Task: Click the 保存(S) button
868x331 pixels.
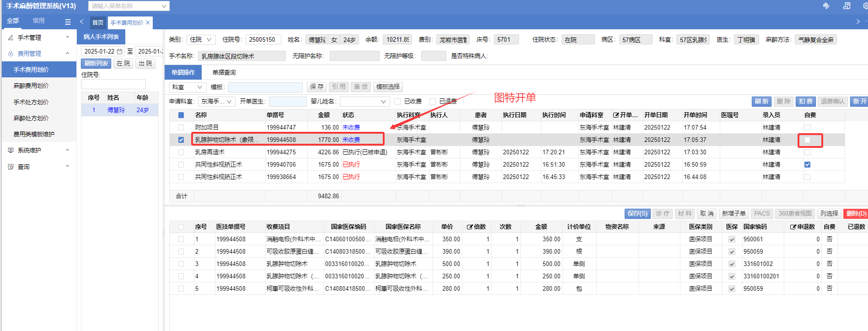Action: [x=638, y=214]
